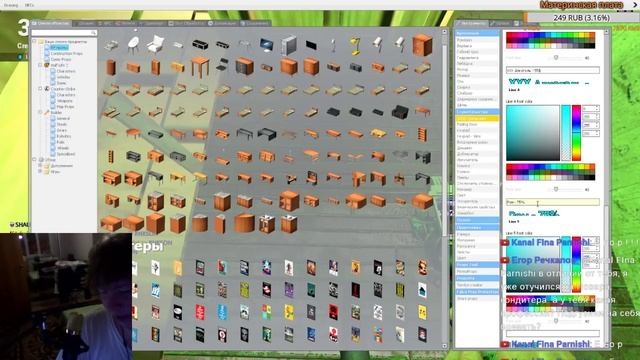This screenshot has width=640, height=360.
Task: Select the yellow highlighted tool in list
Action: click(477, 118)
